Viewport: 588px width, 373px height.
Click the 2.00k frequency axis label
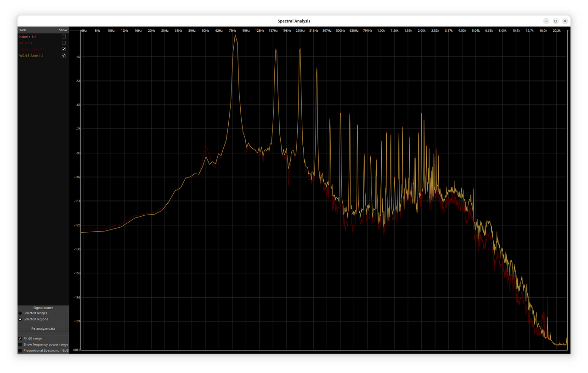pyautogui.click(x=422, y=31)
